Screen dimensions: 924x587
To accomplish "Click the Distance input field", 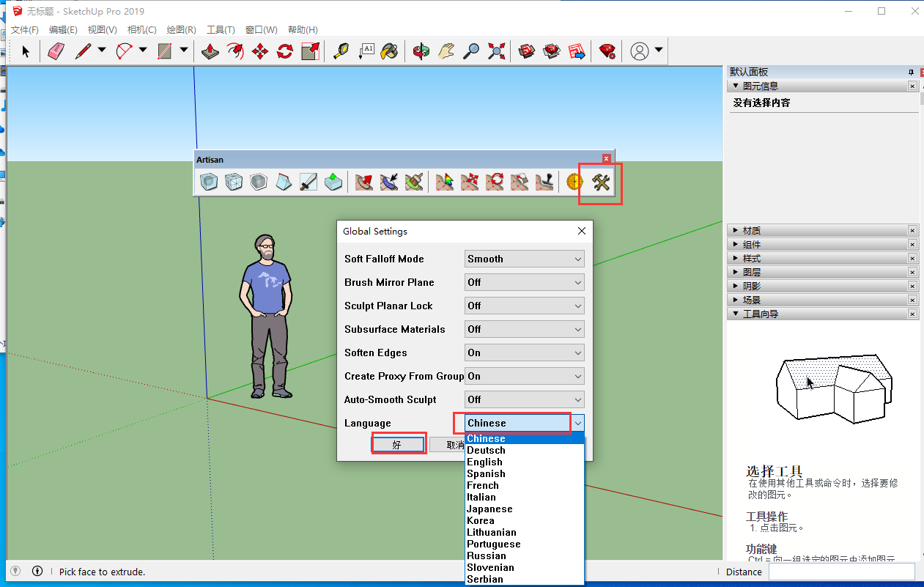I will [x=840, y=572].
